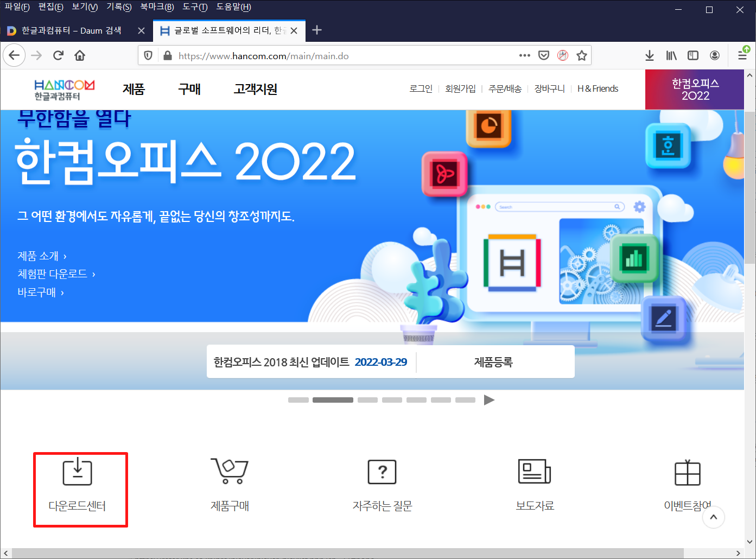Screen dimensions: 756x559
Task: Open the 주문/배송 link
Action: click(x=505, y=88)
